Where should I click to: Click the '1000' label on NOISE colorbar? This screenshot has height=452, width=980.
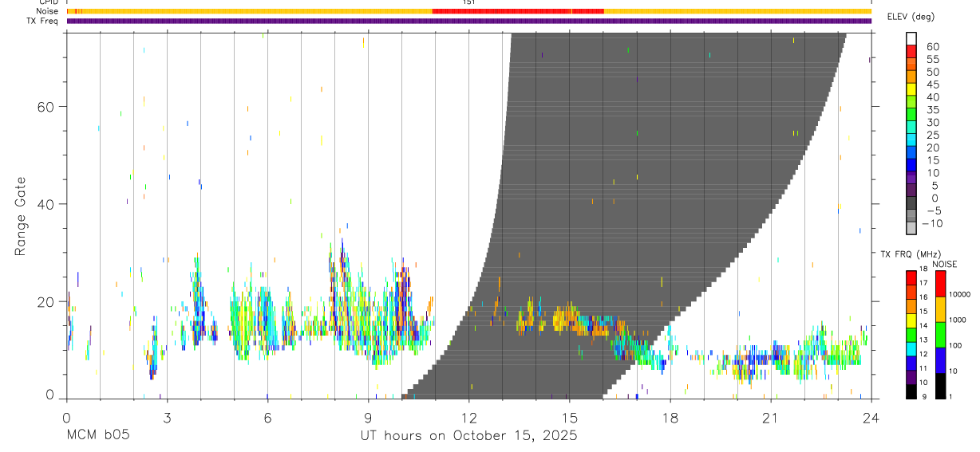click(958, 320)
